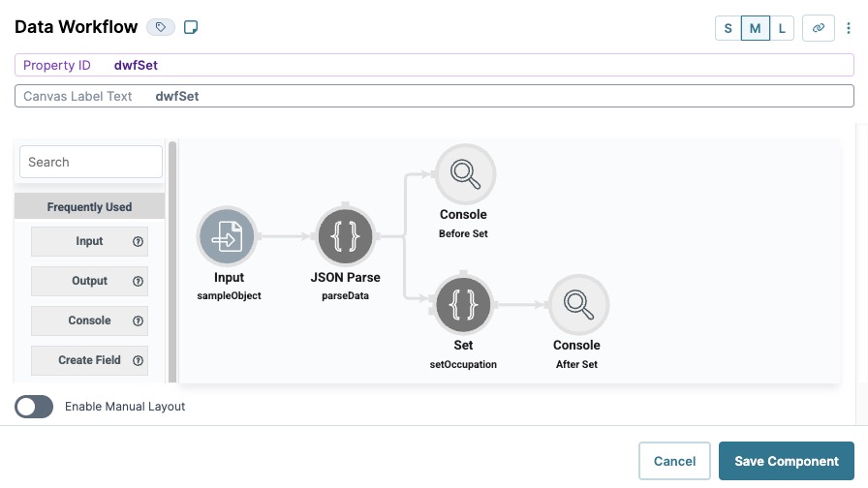Choose the S size option

728,28
